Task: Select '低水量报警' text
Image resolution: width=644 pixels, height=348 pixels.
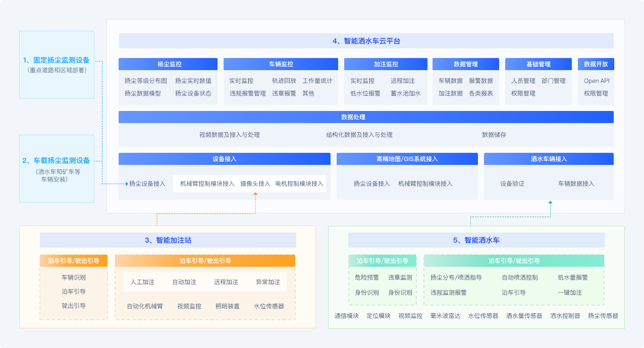Action: pos(573,277)
